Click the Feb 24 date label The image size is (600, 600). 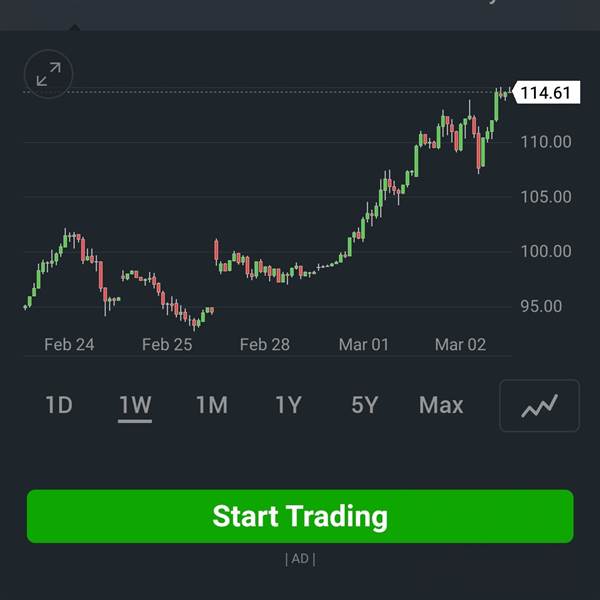[x=69, y=344]
